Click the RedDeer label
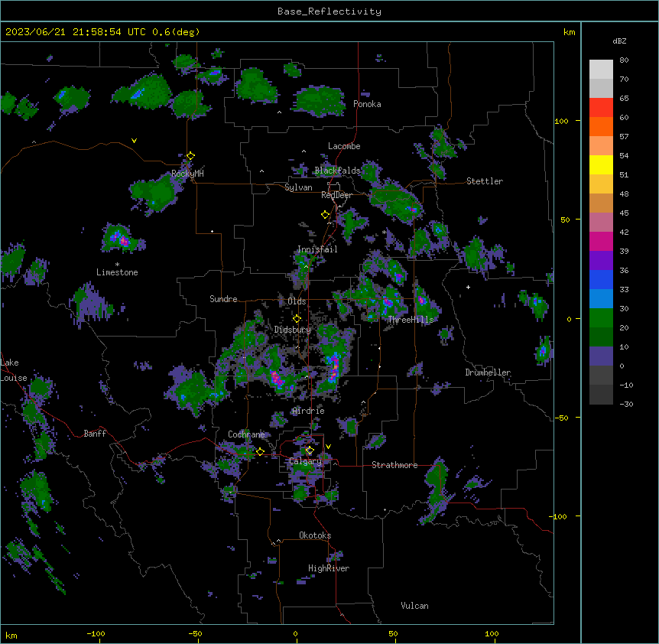Viewport: 659px width, 644px height. [x=336, y=195]
